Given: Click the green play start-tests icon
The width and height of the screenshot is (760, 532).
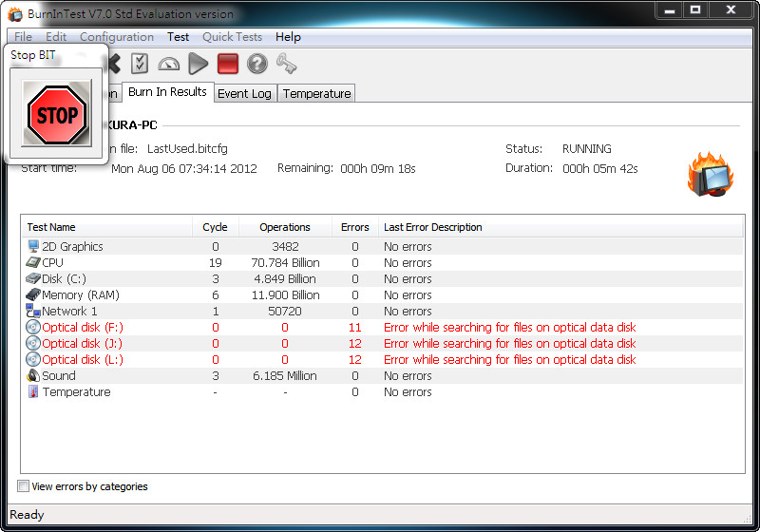Looking at the screenshot, I should click(198, 64).
